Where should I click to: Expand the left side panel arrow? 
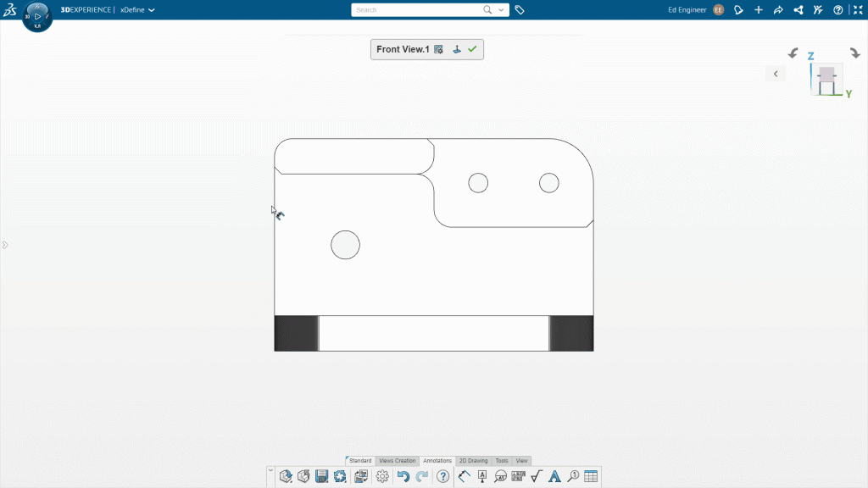[x=5, y=245]
